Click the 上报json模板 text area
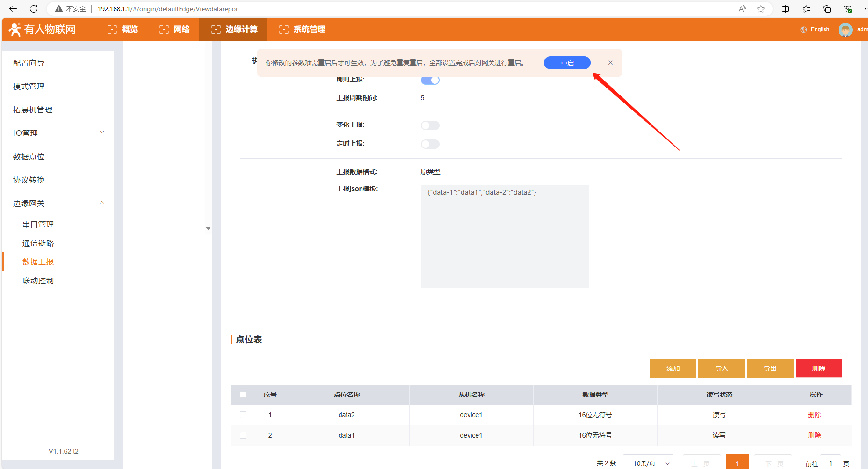The height and width of the screenshot is (469, 868). 505,236
